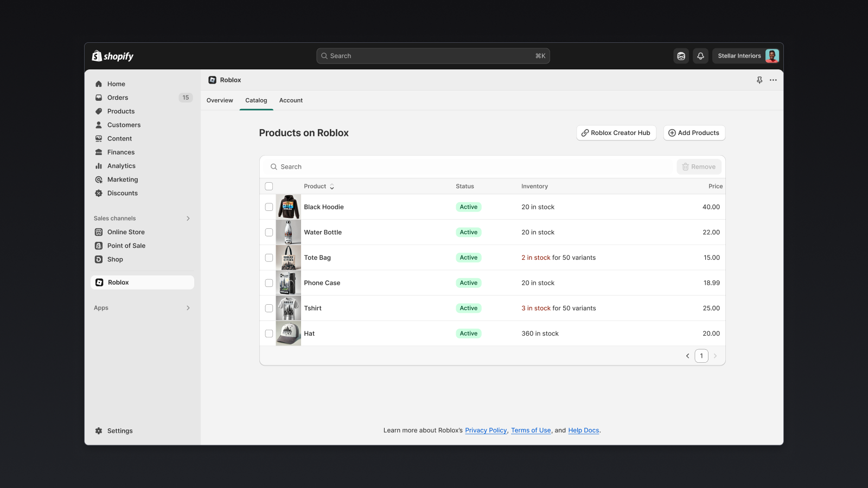Open the notifications bell
The width and height of the screenshot is (868, 488).
[700, 56]
